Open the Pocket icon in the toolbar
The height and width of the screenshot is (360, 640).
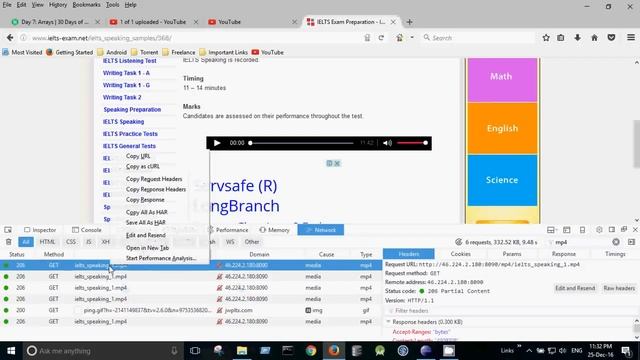611,38
